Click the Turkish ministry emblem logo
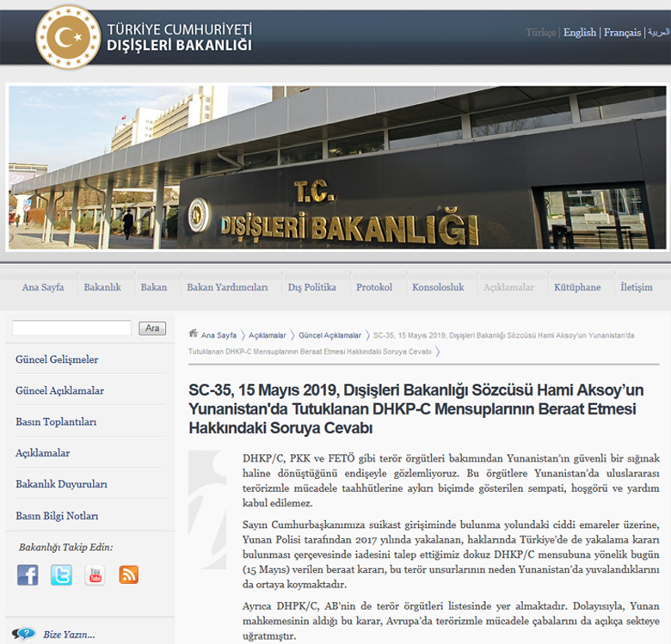 point(67,36)
